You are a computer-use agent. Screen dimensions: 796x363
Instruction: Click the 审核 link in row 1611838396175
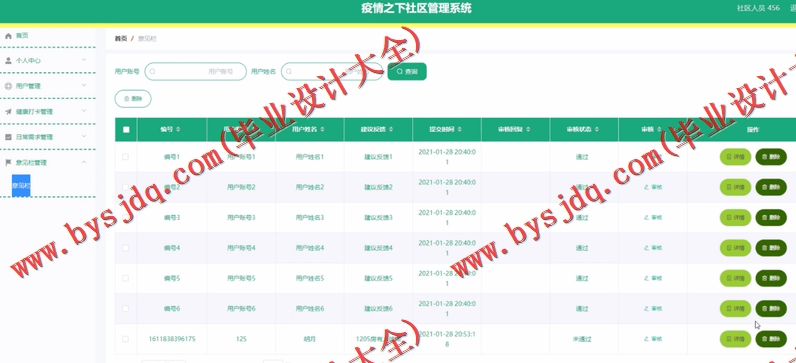pyautogui.click(x=653, y=339)
